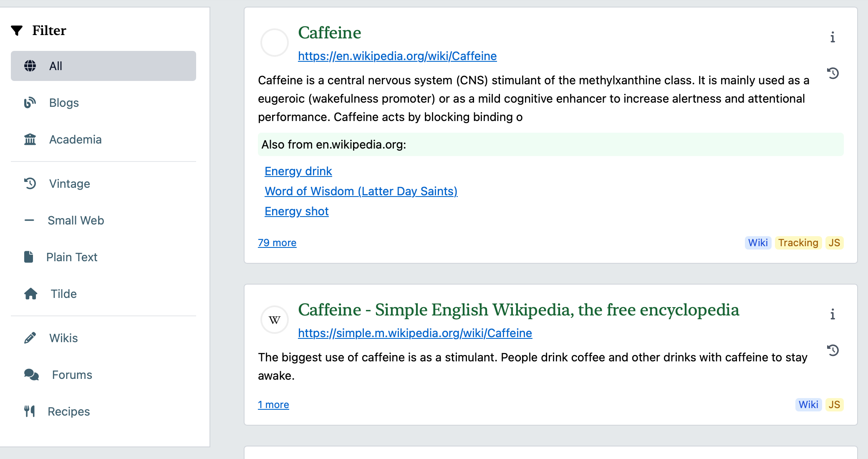
Task: Choose the Forums filter
Action: (x=103, y=375)
